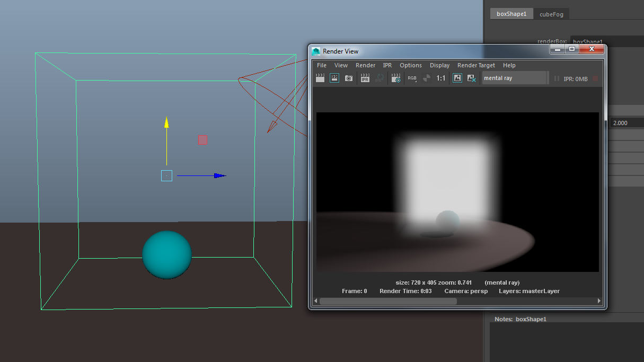Toggle the 1:1 real size view
Screen dimensions: 644x362
click(441, 78)
